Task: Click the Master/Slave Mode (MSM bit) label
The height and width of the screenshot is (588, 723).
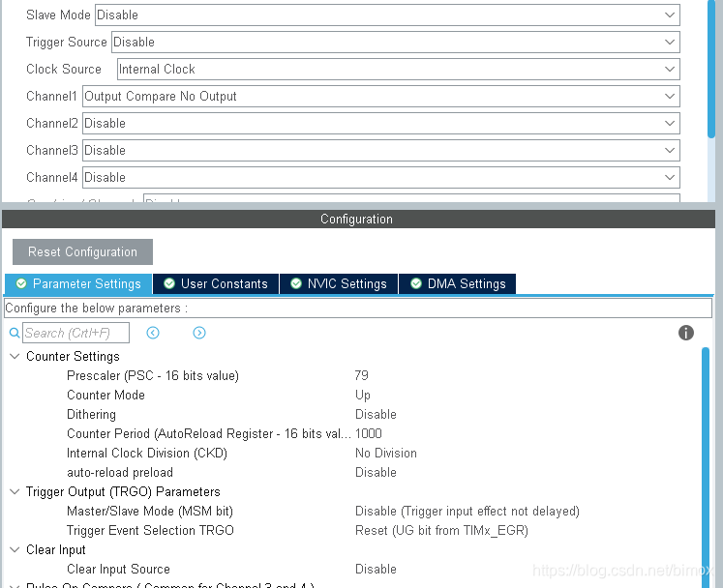Action: pyautogui.click(x=150, y=511)
